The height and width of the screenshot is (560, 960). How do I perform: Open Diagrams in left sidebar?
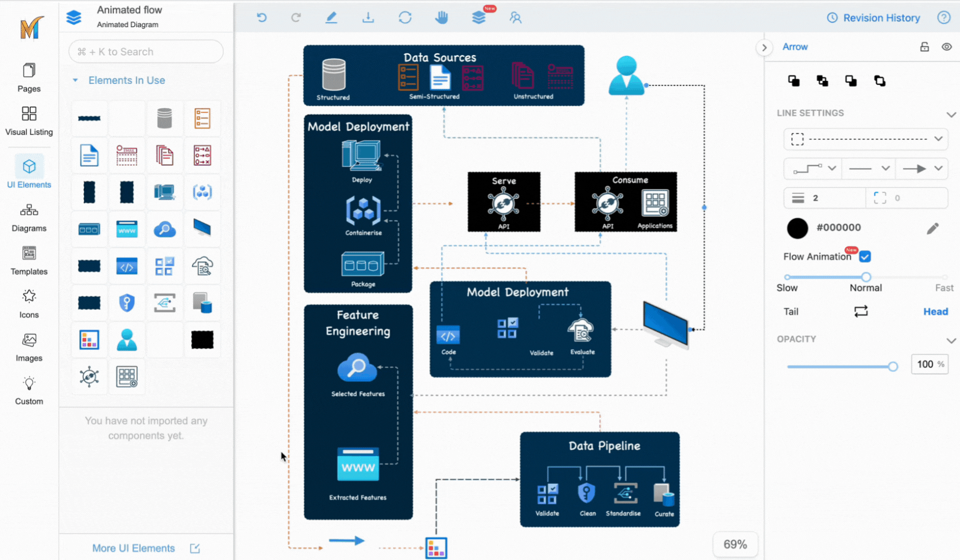[x=29, y=218]
